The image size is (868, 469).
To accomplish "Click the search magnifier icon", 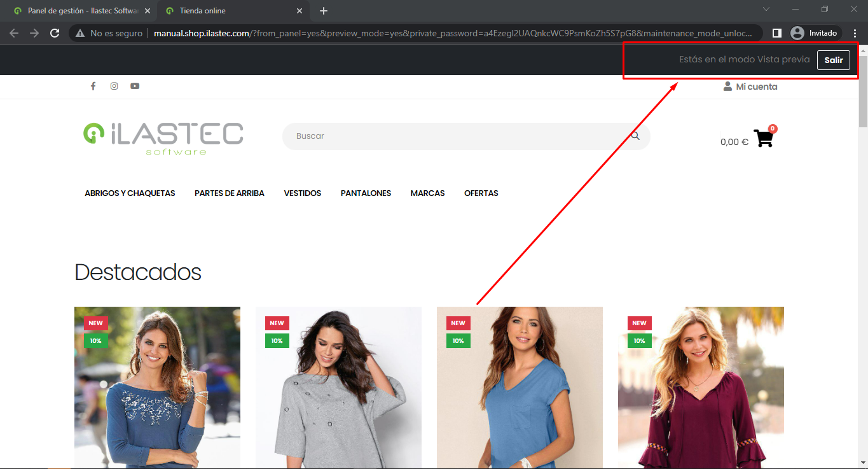I will [635, 136].
